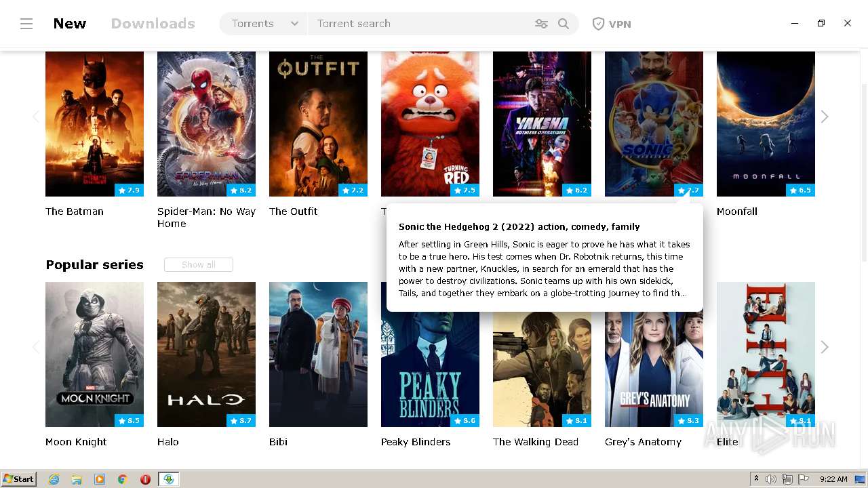Screen dimensions: 868x488
Task: Open the Bibi series poster
Action: [x=318, y=354]
